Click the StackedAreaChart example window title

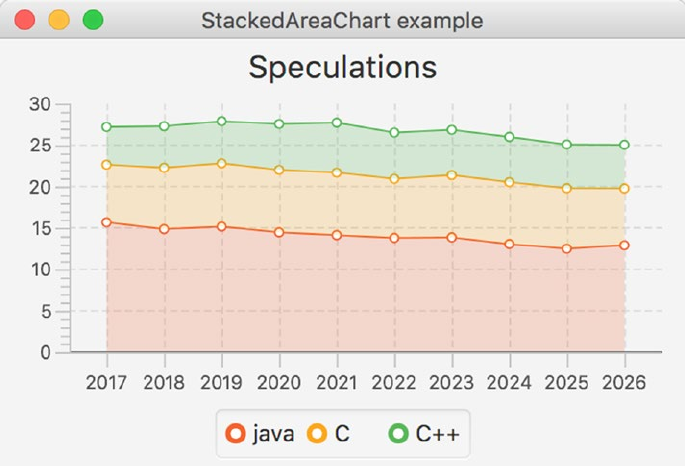point(342,20)
